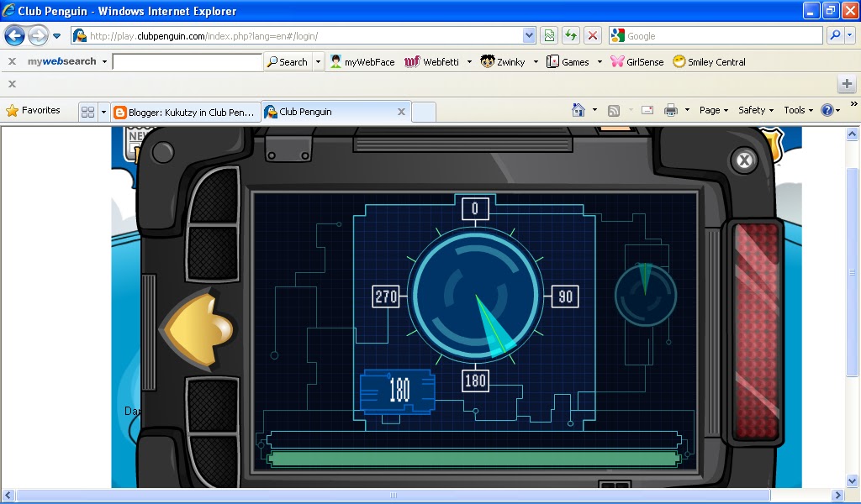Switch to Blogger: Kukutzy tab
Image resolution: width=861 pixels, height=504 pixels.
(x=186, y=113)
